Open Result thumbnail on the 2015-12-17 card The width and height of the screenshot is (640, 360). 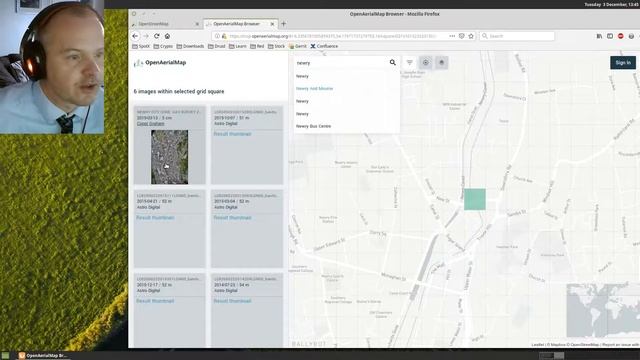tap(155, 301)
